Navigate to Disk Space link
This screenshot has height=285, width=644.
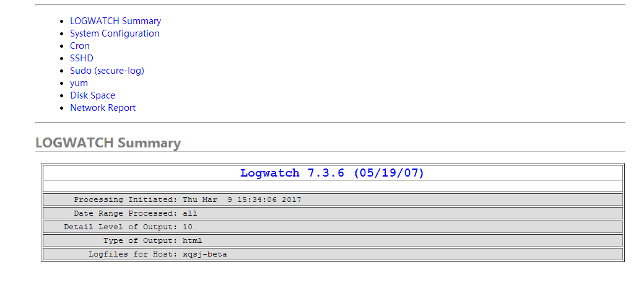[92, 95]
